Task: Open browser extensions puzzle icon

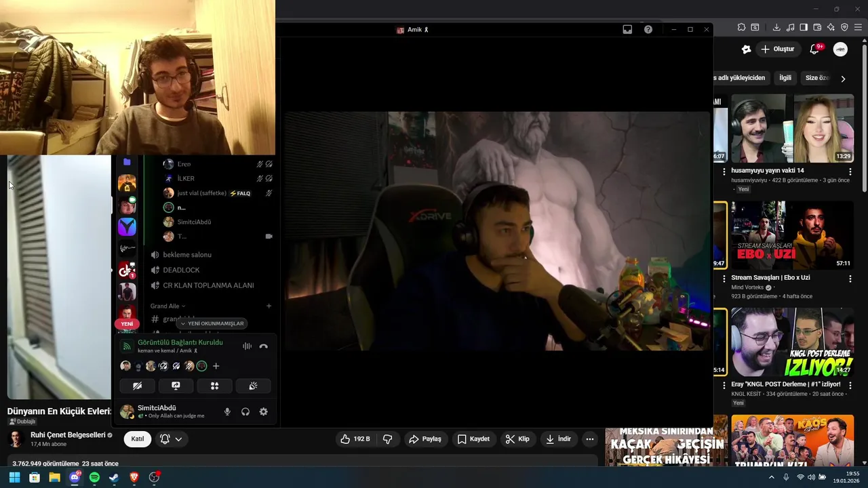Action: pos(741,28)
